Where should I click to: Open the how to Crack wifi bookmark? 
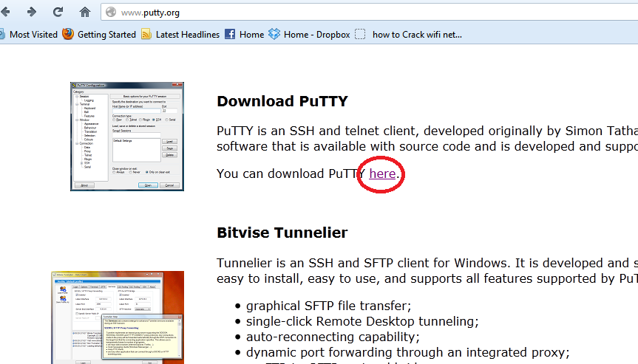tap(417, 35)
